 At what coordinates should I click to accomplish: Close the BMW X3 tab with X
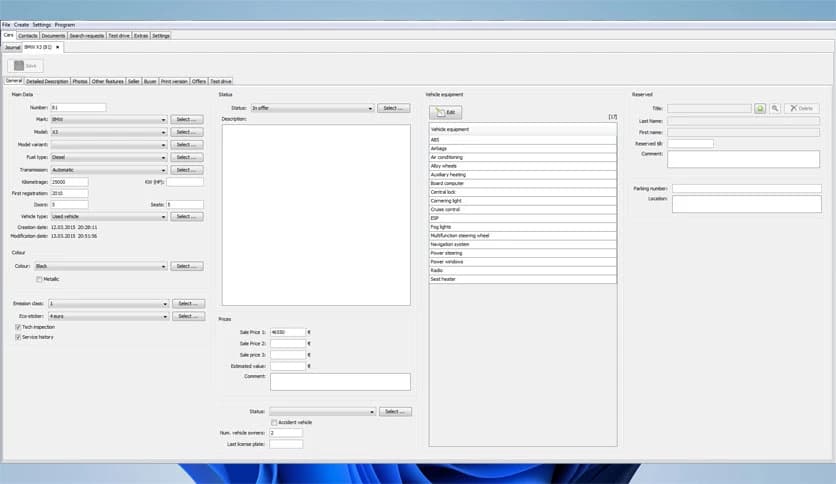[x=58, y=46]
